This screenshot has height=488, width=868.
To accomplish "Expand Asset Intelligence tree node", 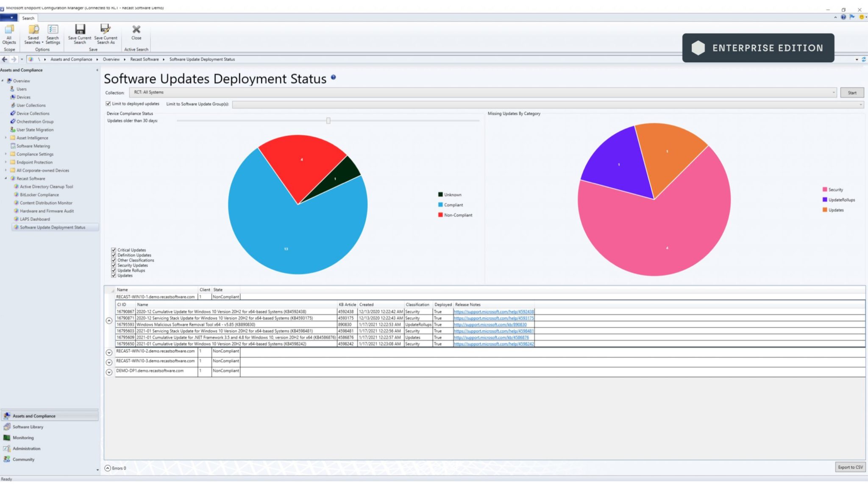I will pyautogui.click(x=6, y=138).
